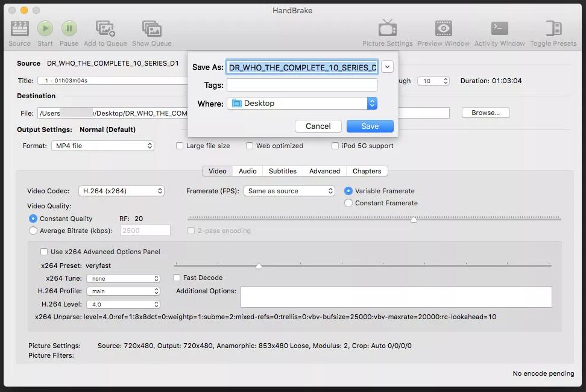586x392 pixels.
Task: Click the Picture Settings summary line text
Action: [x=254, y=346]
